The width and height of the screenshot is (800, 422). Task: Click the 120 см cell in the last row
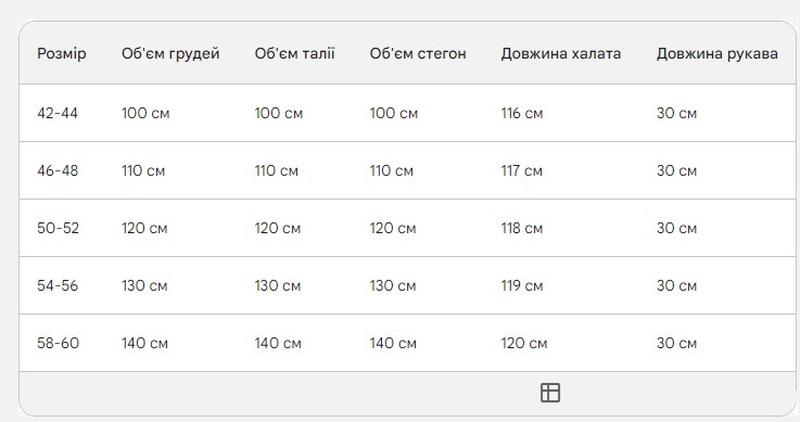point(524,343)
